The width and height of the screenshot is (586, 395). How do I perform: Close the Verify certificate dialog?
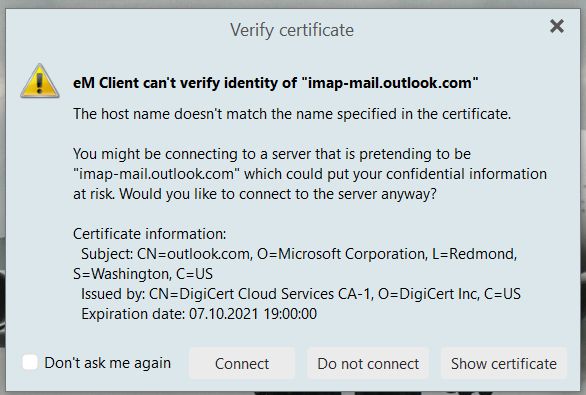557,26
